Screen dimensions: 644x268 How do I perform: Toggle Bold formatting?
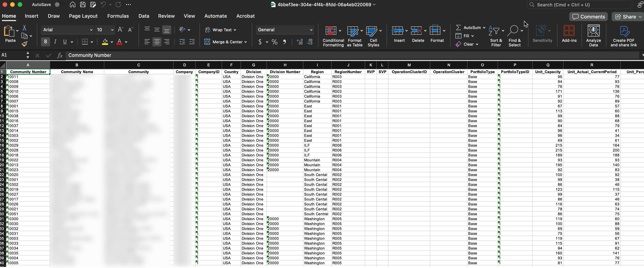tap(45, 42)
